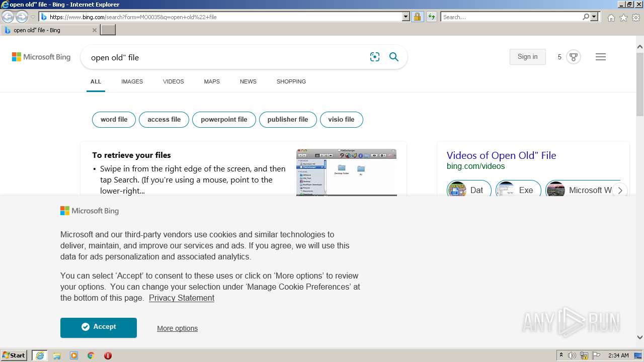The width and height of the screenshot is (644, 362).
Task: Select the ALL results tab
Action: [x=96, y=81]
